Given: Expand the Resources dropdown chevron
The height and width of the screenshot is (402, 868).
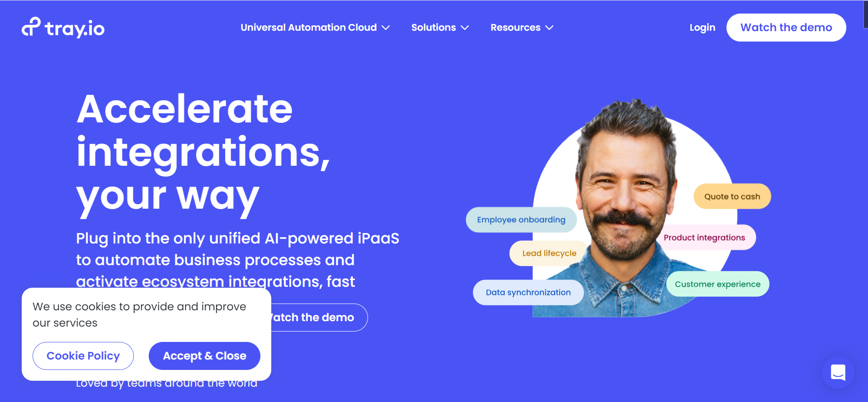Looking at the screenshot, I should point(549,28).
